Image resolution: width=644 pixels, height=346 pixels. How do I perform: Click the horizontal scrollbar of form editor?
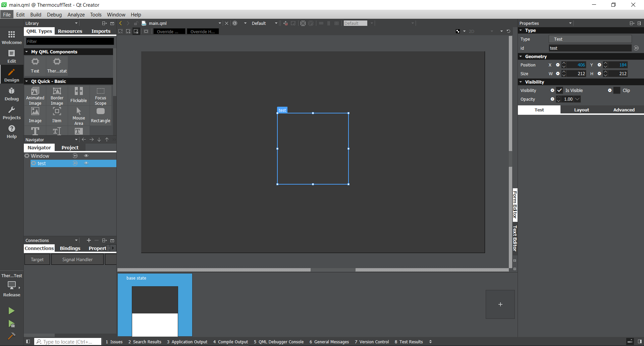tap(333, 269)
